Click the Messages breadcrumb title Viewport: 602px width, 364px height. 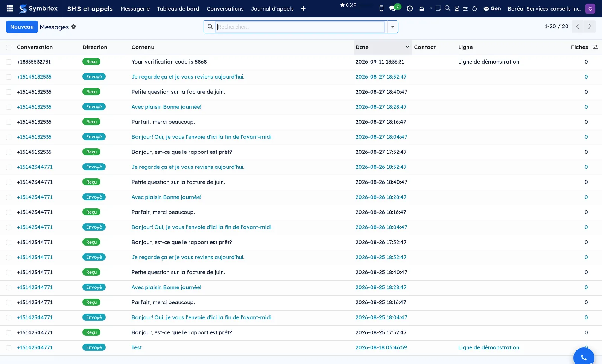54,27
